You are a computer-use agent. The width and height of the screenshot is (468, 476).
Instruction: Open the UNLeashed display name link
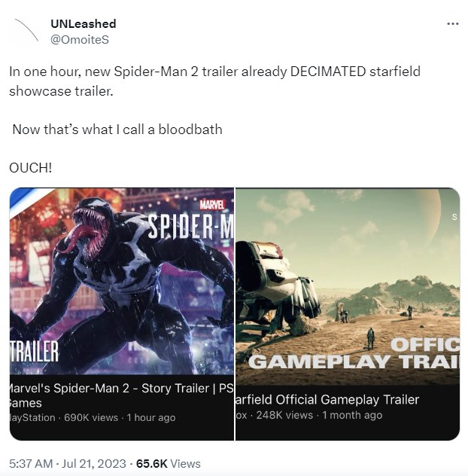[83, 23]
